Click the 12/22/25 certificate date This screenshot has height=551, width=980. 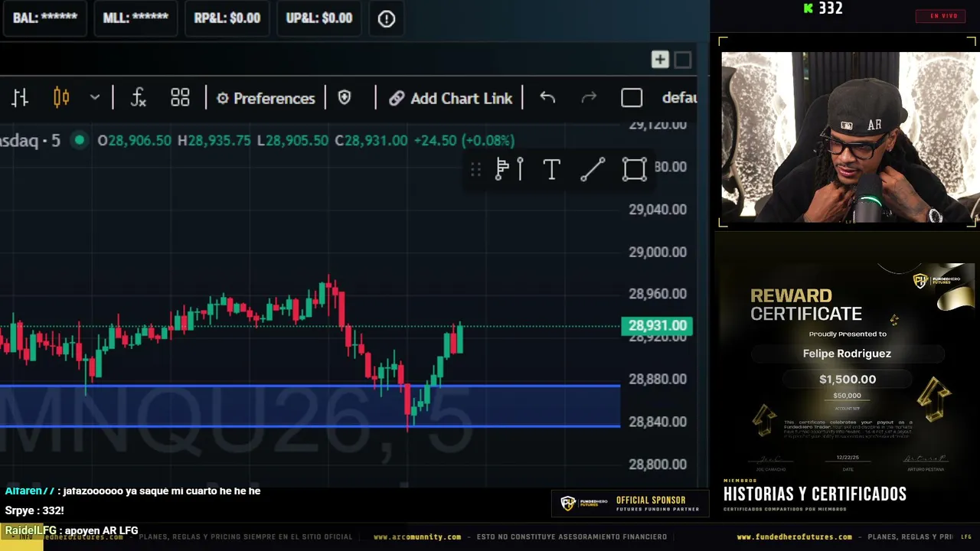point(848,458)
